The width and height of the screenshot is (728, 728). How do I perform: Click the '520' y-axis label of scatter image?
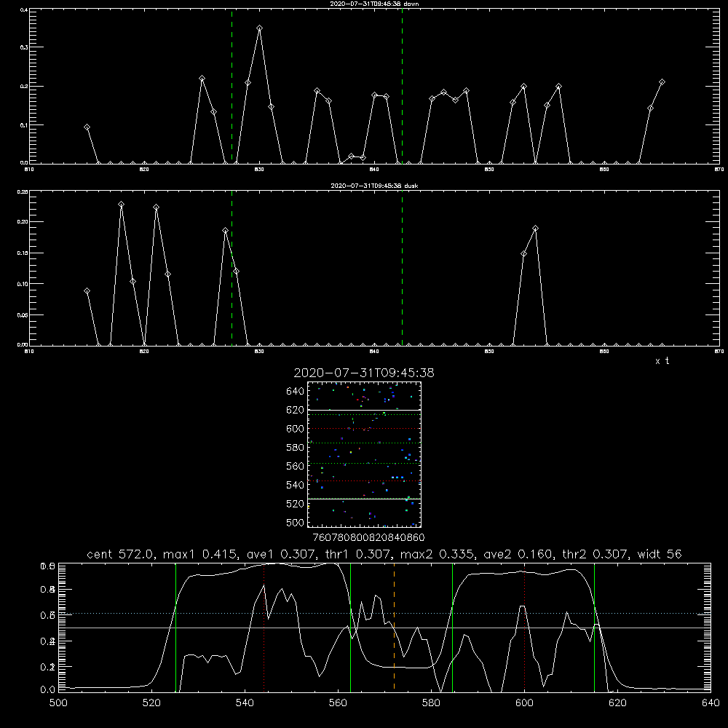point(296,504)
